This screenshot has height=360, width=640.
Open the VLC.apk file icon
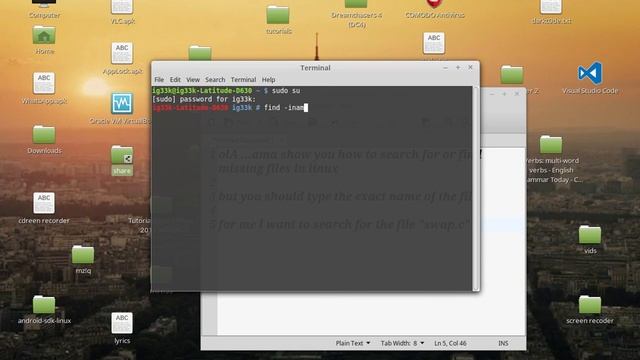pyautogui.click(x=122, y=7)
